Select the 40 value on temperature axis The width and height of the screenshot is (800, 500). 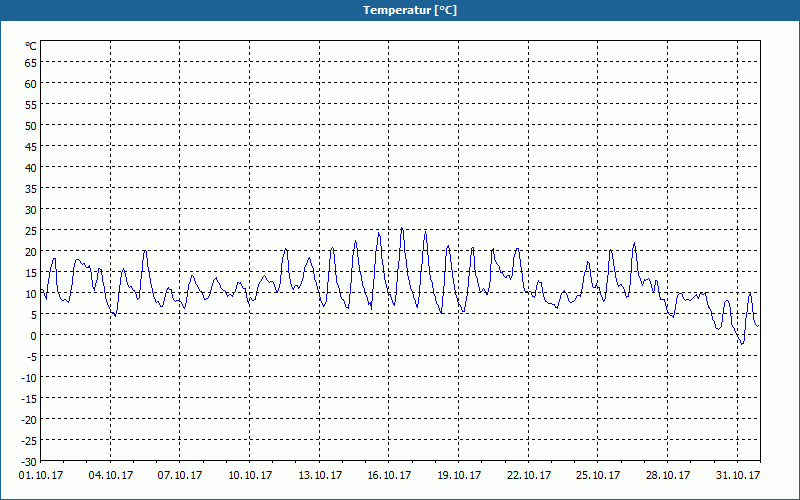(x=31, y=168)
